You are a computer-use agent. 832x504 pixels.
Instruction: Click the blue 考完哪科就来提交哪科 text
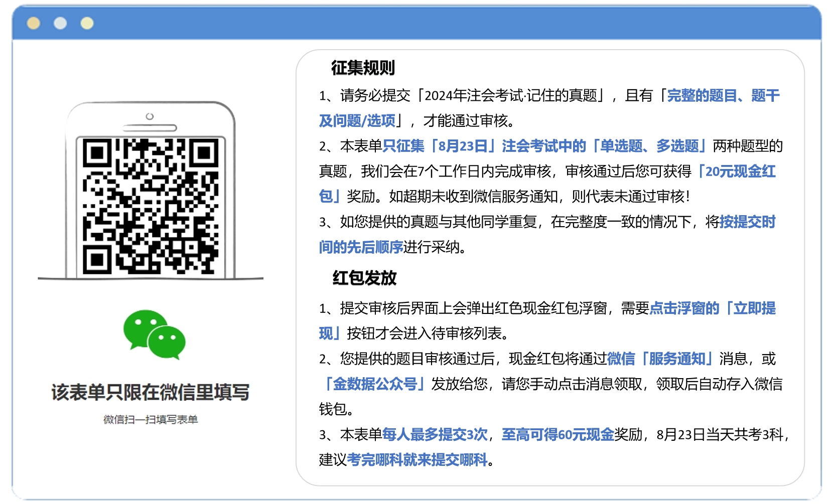coord(417,460)
